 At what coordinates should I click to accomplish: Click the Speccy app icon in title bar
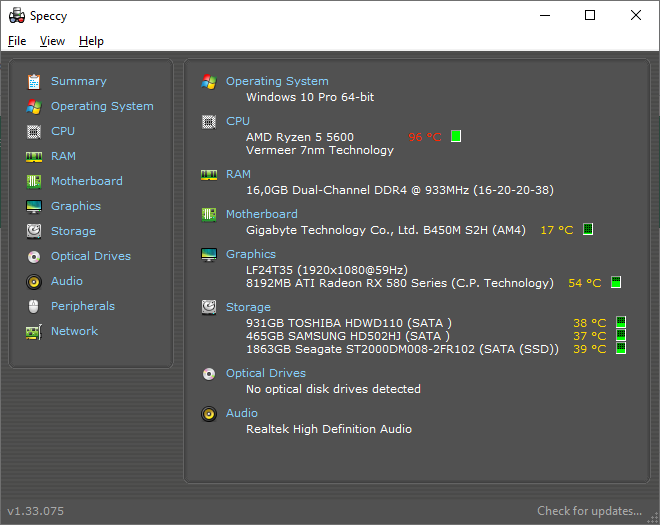coord(17,16)
